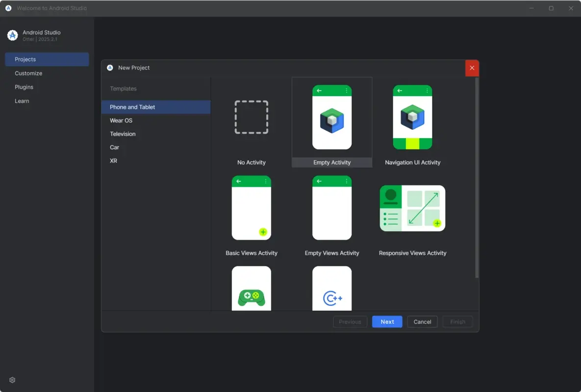Open the Plugins section
Image resolution: width=581 pixels, height=392 pixels.
24,87
